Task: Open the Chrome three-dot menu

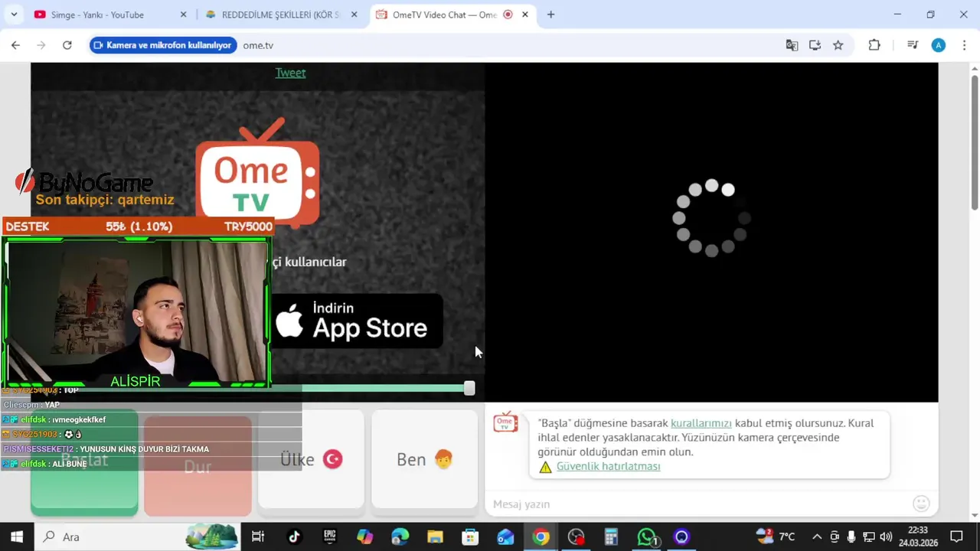Action: (x=964, y=45)
